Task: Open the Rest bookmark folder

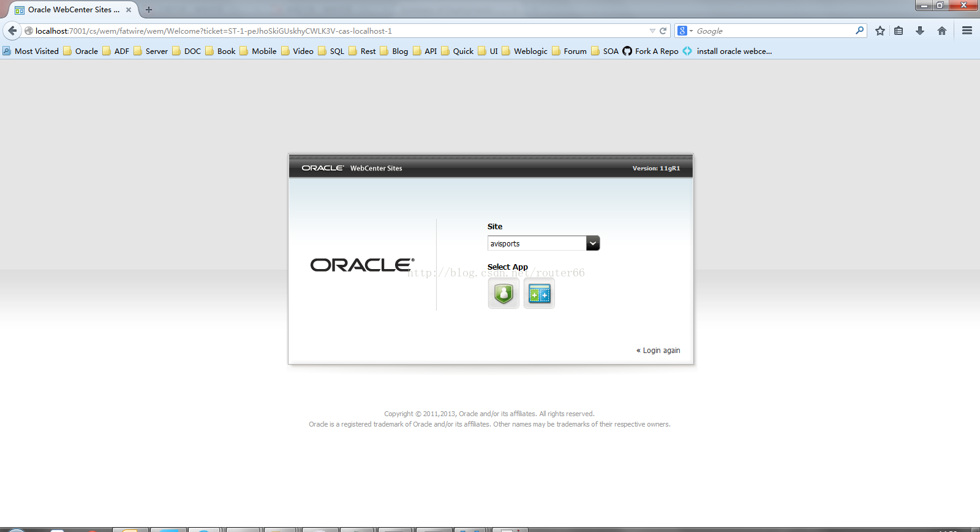Action: point(362,51)
